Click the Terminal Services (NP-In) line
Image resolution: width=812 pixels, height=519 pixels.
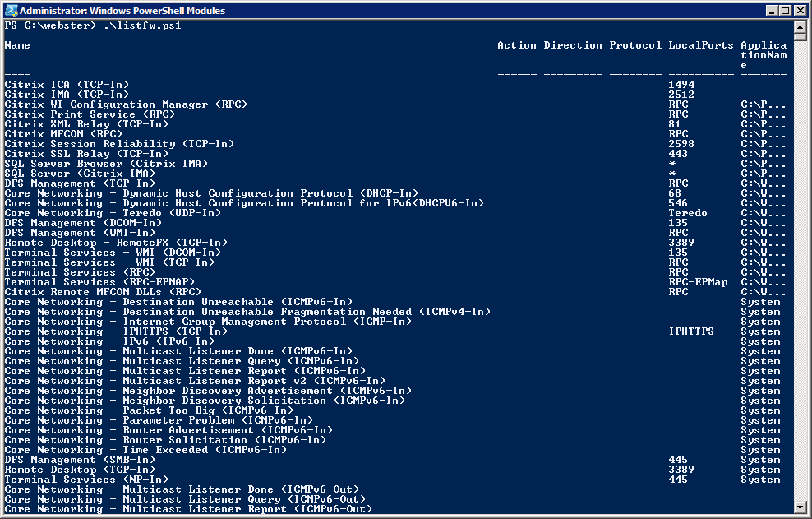[x=86, y=480]
